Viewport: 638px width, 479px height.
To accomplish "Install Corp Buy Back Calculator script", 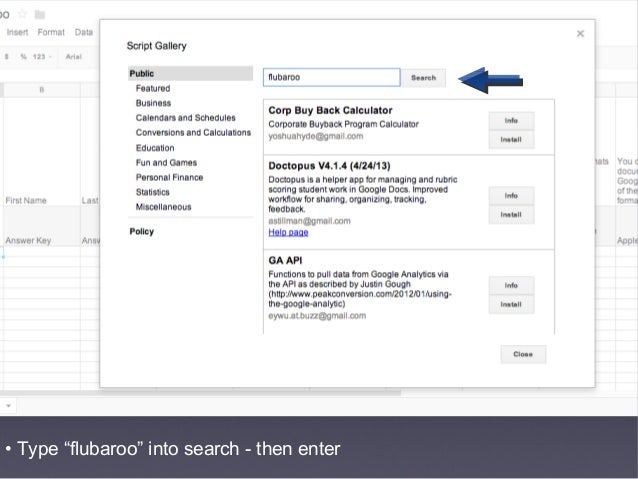I will point(511,140).
